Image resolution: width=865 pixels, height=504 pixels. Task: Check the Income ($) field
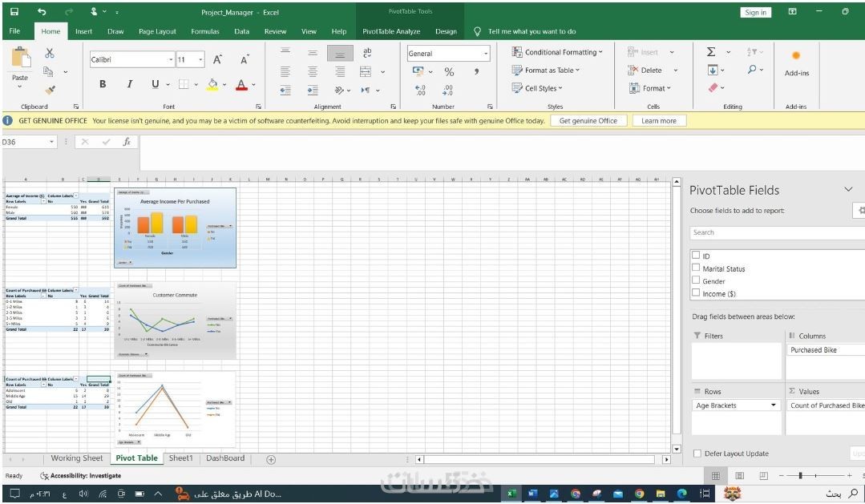(x=696, y=292)
